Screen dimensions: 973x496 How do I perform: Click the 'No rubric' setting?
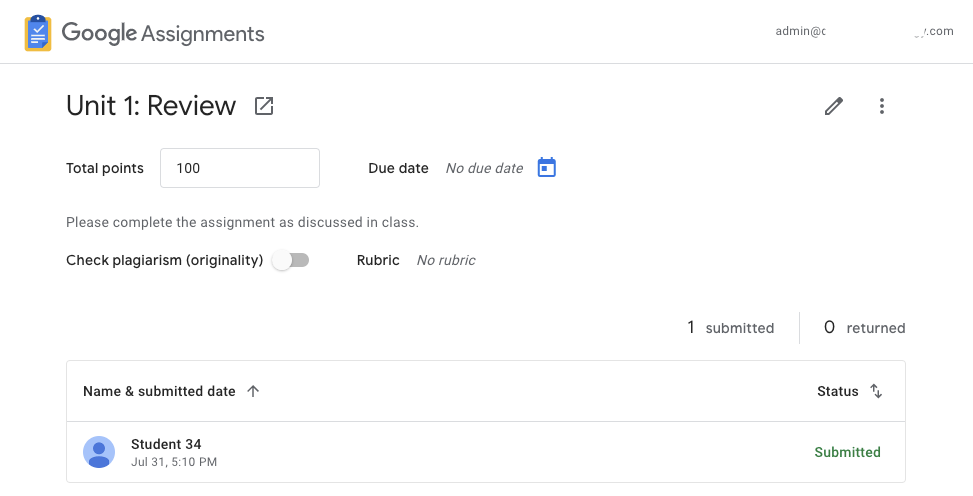446,260
